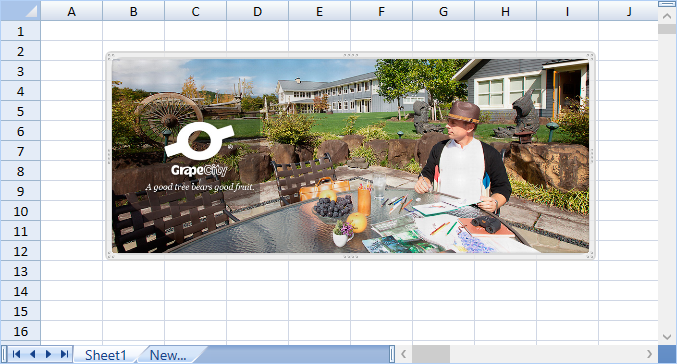The image size is (677, 364).
Task: Select row 1 header
Action: [20, 31]
